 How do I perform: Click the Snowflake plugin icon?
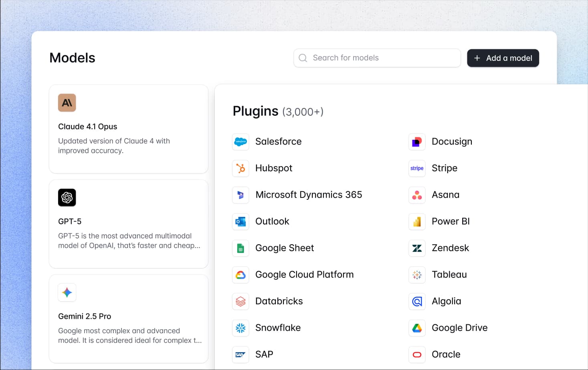coord(240,328)
